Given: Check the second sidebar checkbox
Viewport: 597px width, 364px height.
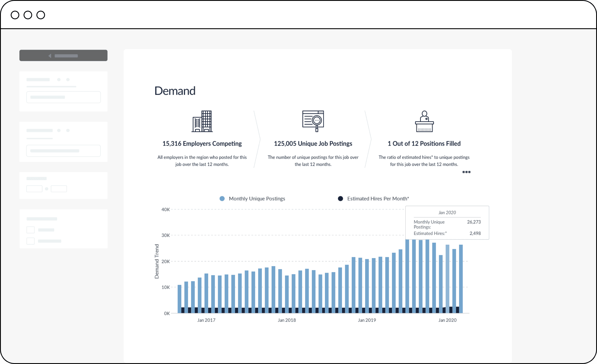Looking at the screenshot, I should tap(31, 241).
